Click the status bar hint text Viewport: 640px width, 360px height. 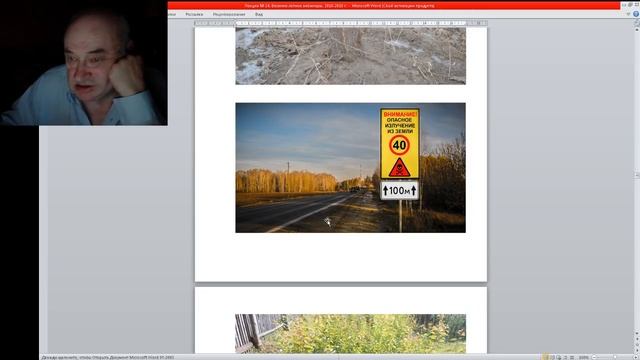point(107,357)
